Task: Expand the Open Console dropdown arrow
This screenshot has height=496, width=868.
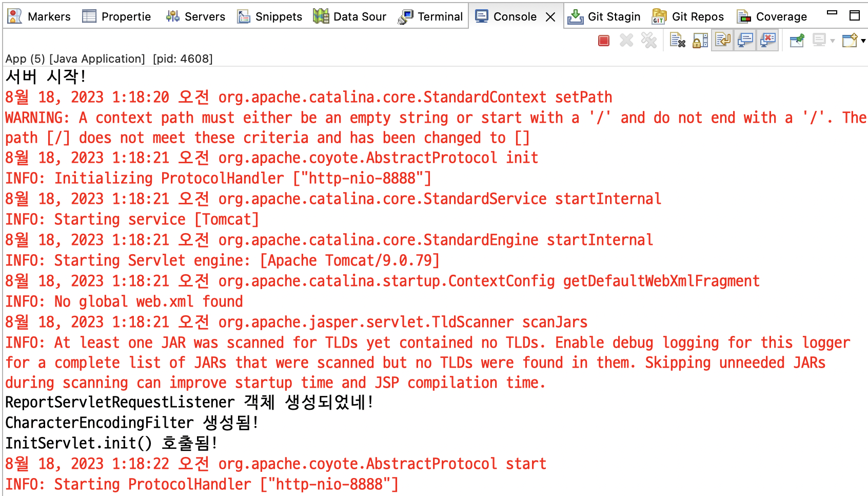Action: (x=863, y=41)
